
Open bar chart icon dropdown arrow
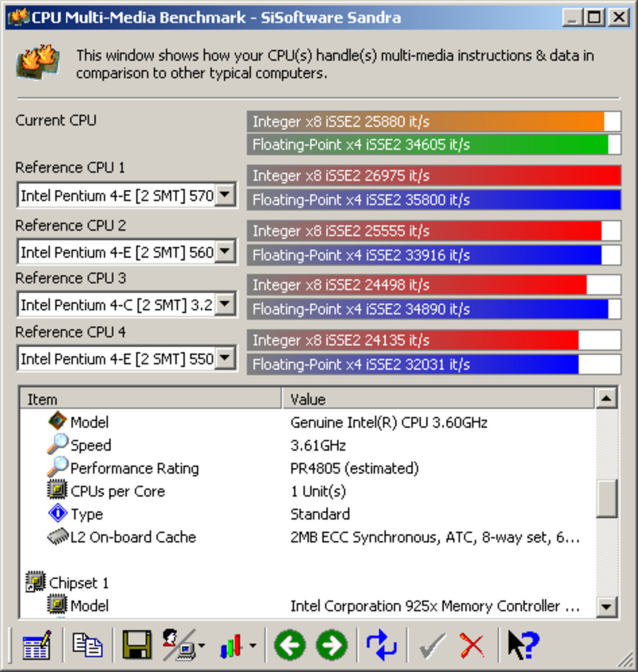253,646
